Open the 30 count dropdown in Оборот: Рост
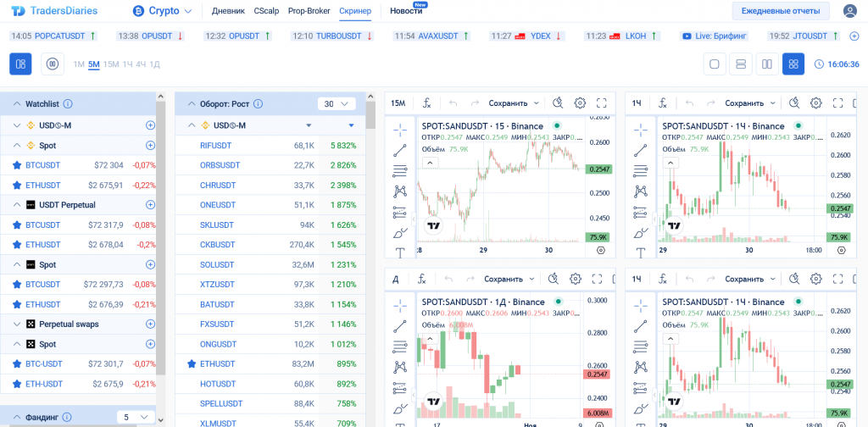This screenshot has height=427, width=868. [337, 103]
